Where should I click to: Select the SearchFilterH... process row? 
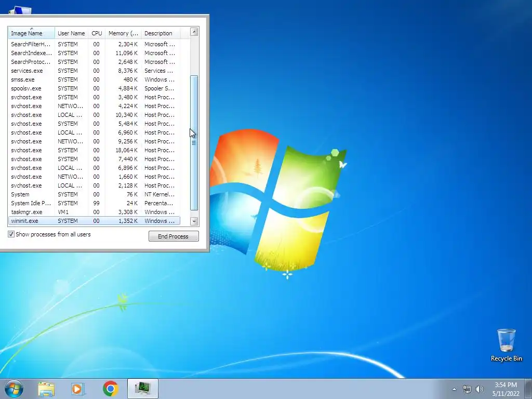click(94, 44)
